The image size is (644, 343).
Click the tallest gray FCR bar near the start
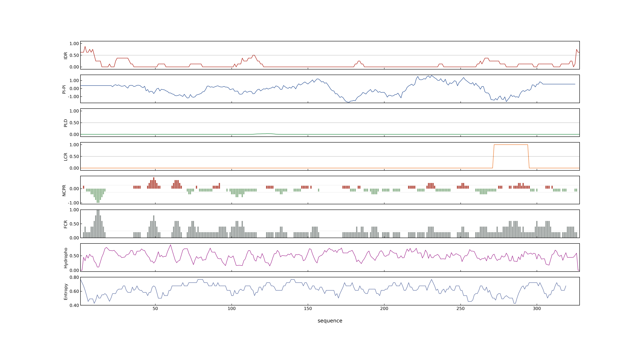(98, 224)
